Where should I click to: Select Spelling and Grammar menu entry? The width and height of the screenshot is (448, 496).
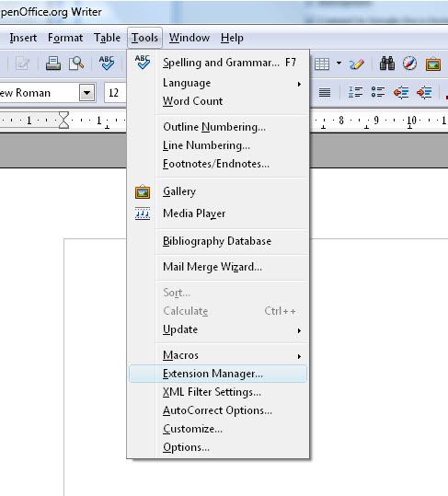point(218,63)
